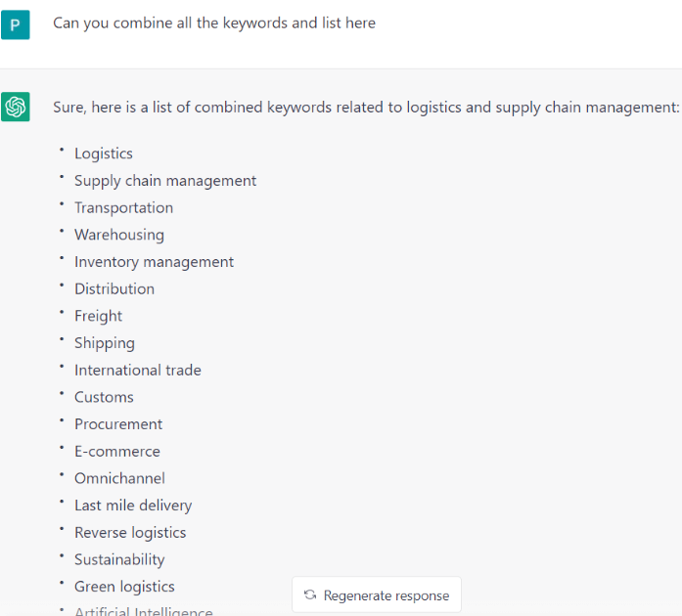
Task: Click the user avatar icon labeled P
Action: [16, 24]
